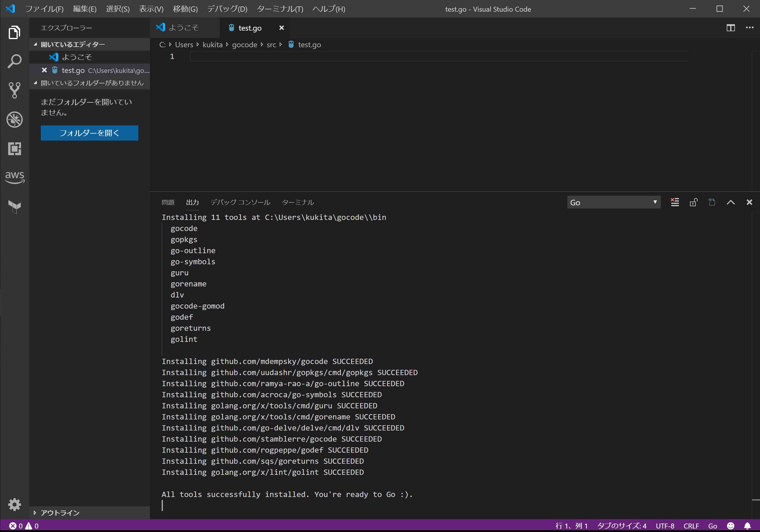
Task: Clear the output panel
Action: pos(674,202)
